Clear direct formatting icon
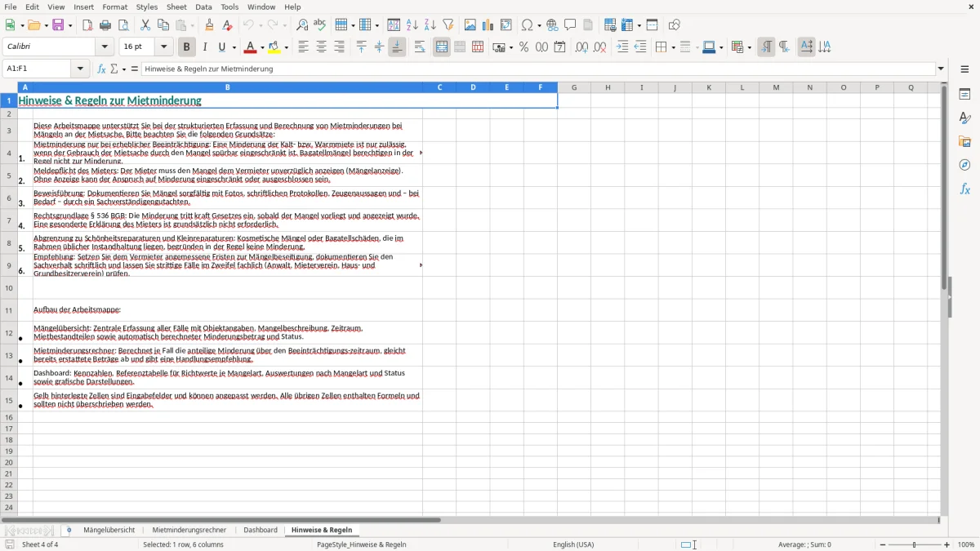 [227, 25]
